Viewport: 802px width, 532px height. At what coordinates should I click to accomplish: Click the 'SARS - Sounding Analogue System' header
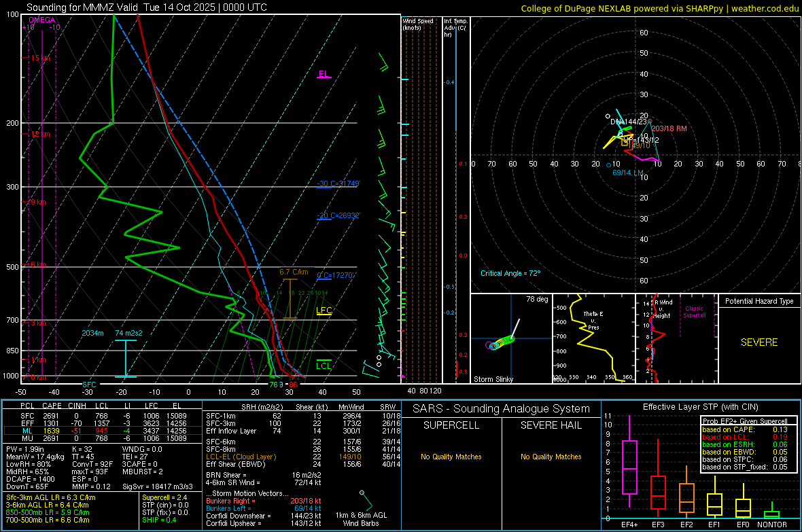click(502, 409)
